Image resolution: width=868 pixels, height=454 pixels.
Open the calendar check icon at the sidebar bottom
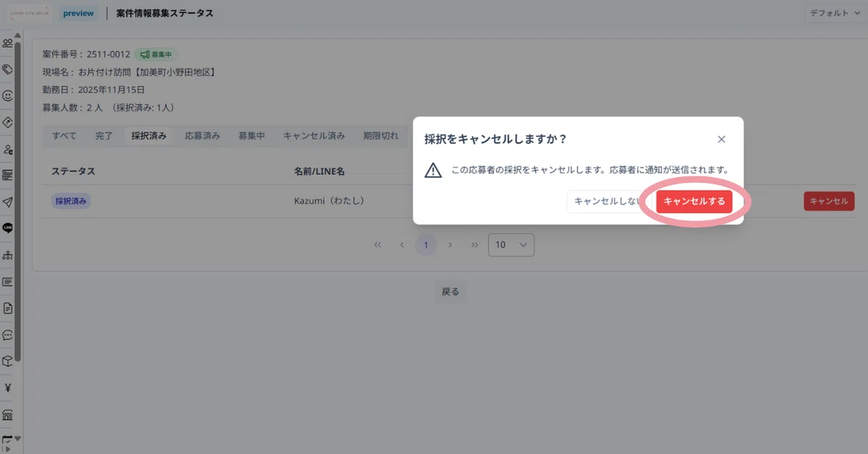tap(8, 439)
